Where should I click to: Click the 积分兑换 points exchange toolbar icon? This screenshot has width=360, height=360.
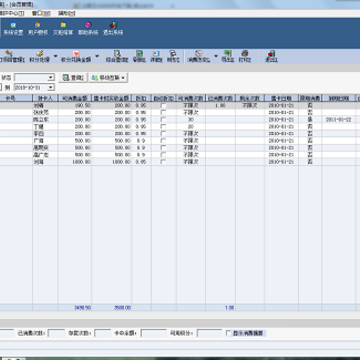(39, 56)
